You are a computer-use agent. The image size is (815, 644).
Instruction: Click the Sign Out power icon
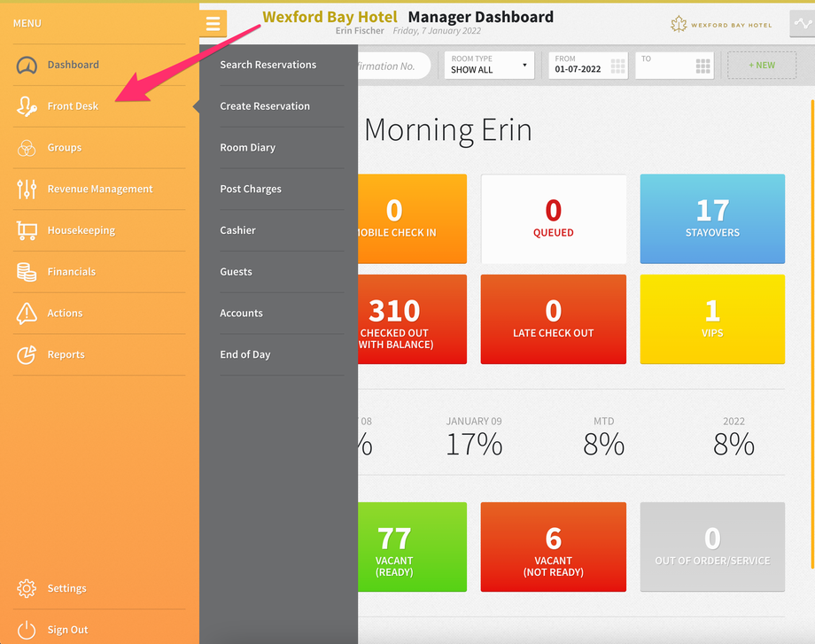[x=27, y=630]
